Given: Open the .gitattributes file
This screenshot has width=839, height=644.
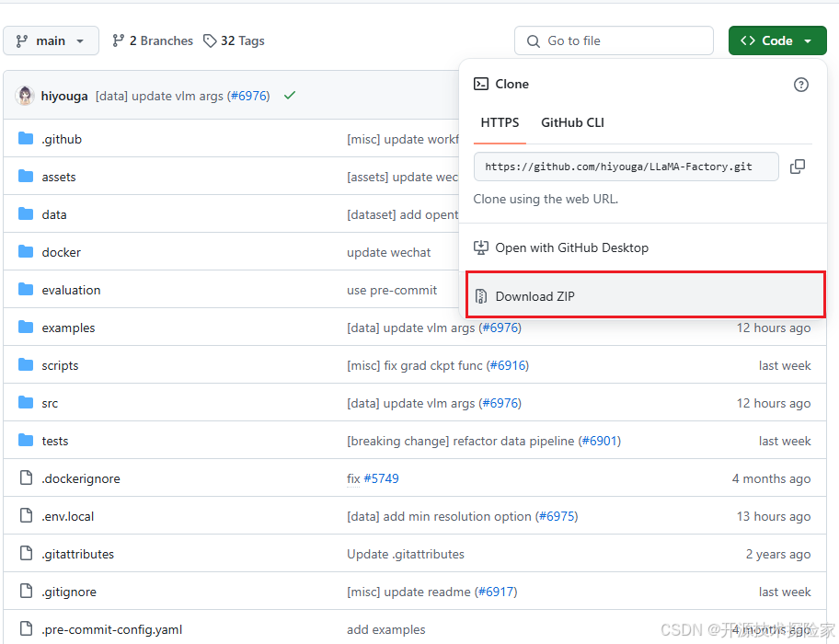Looking at the screenshot, I should point(78,554).
